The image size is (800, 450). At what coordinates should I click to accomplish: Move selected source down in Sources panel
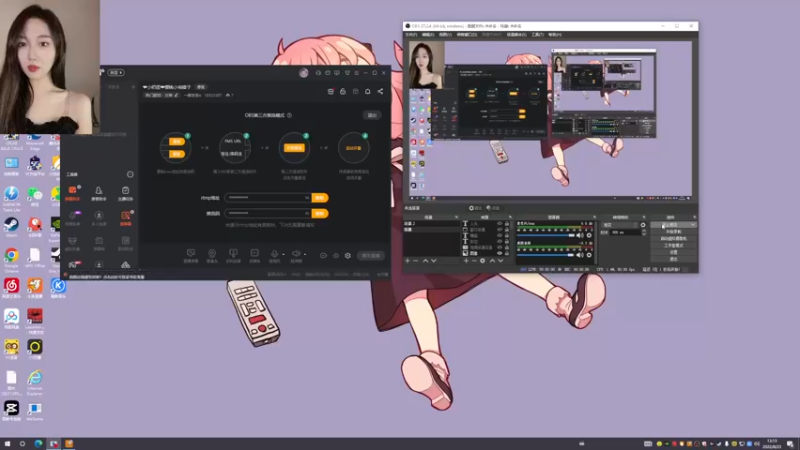[x=501, y=261]
